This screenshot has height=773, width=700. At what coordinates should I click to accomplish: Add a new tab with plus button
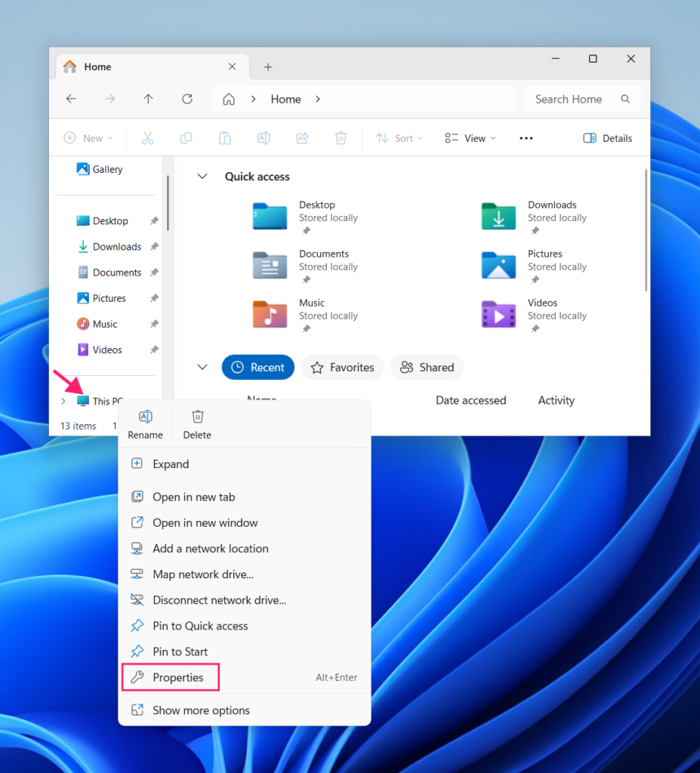[268, 67]
